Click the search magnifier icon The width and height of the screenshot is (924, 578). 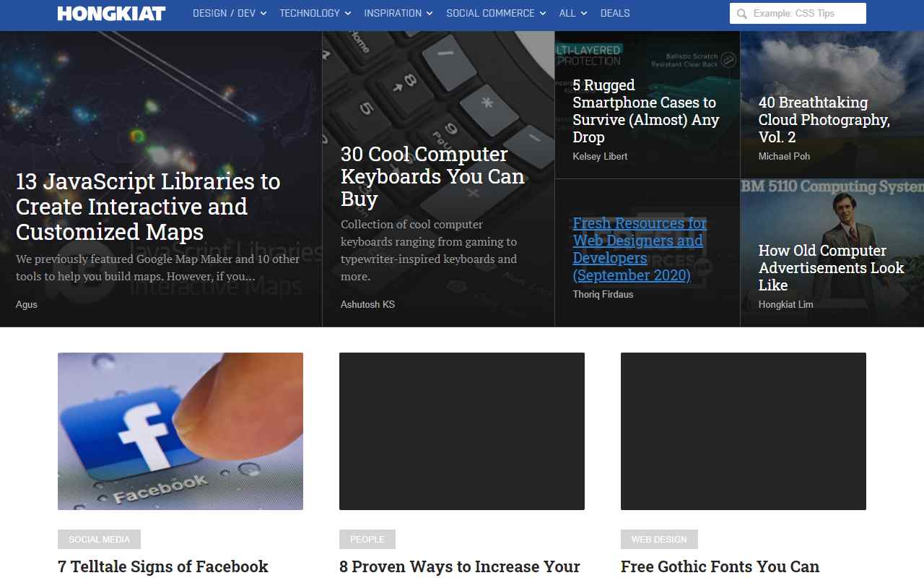pos(741,14)
